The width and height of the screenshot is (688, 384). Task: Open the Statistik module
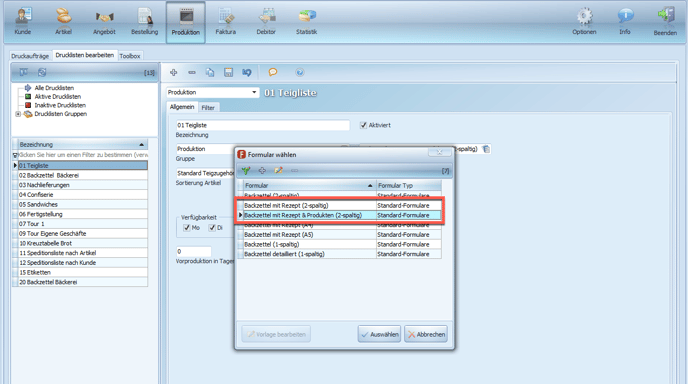click(x=306, y=22)
